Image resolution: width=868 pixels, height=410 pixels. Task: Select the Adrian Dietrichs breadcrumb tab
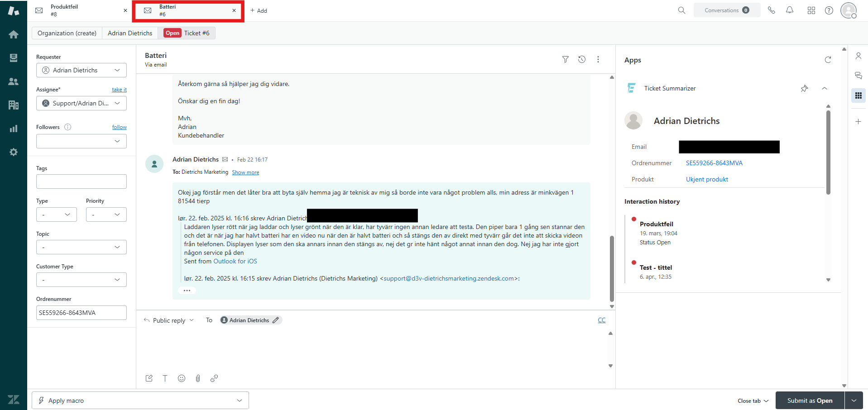point(130,33)
